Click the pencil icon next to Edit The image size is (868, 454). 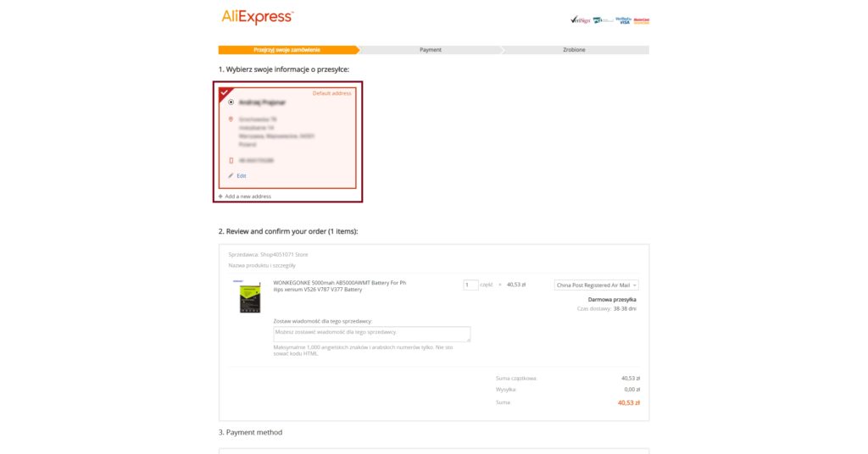[x=231, y=176]
